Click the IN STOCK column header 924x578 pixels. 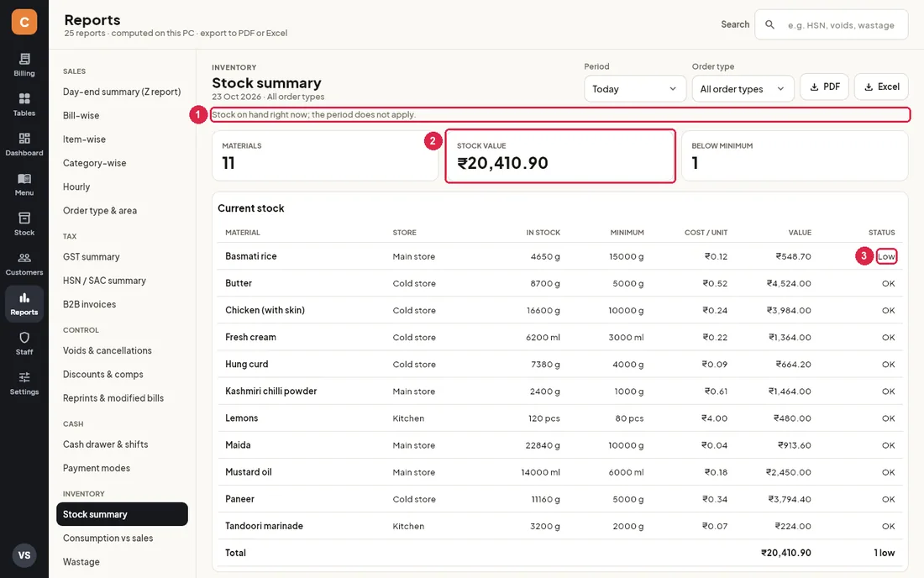(543, 233)
